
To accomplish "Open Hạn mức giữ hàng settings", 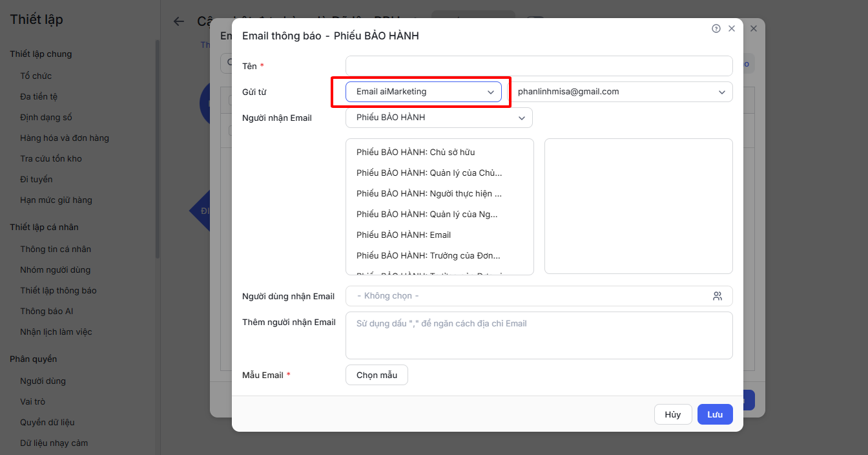I will tap(56, 200).
